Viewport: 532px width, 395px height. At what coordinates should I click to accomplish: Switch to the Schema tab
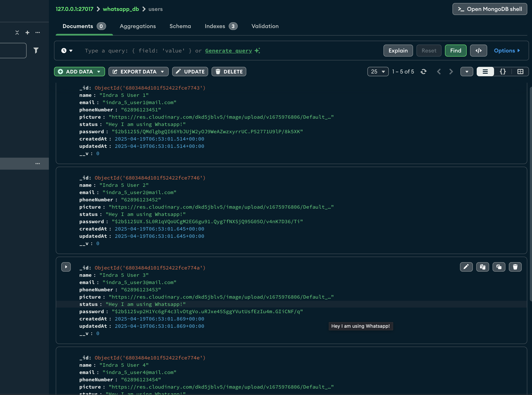180,26
